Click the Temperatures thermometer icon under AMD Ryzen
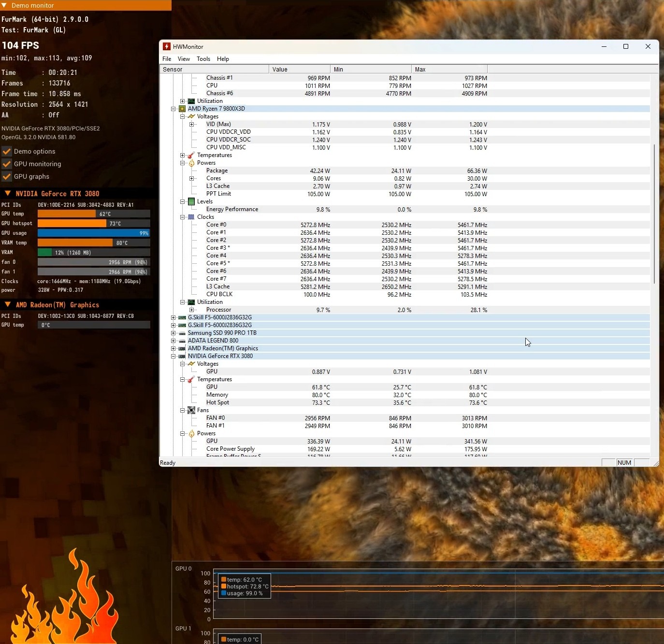This screenshot has width=664, height=644. (x=191, y=155)
